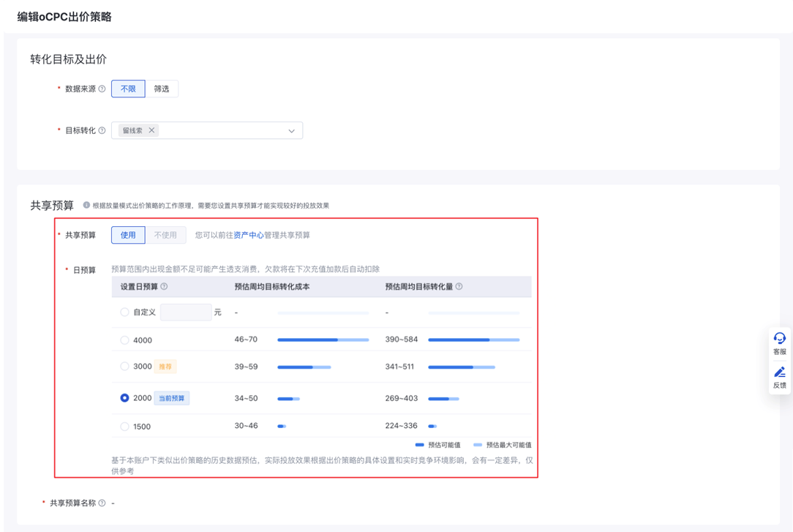The image size is (793, 532).
Task: Choose the 4000 daily budget option
Action: tap(124, 340)
